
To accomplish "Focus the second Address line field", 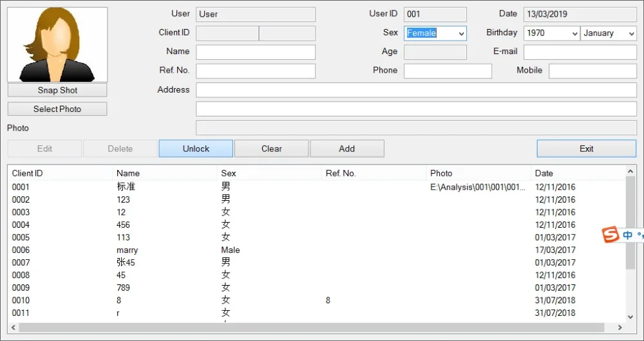I will coord(416,109).
